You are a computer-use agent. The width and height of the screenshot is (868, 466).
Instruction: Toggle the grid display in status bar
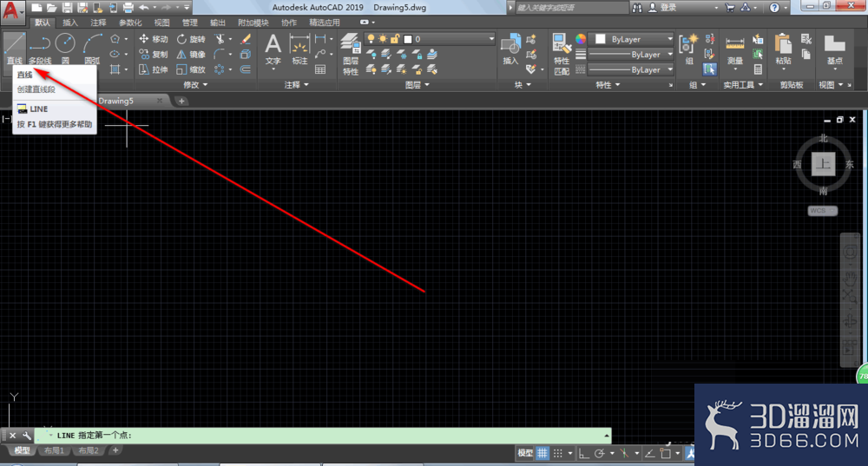[542, 453]
